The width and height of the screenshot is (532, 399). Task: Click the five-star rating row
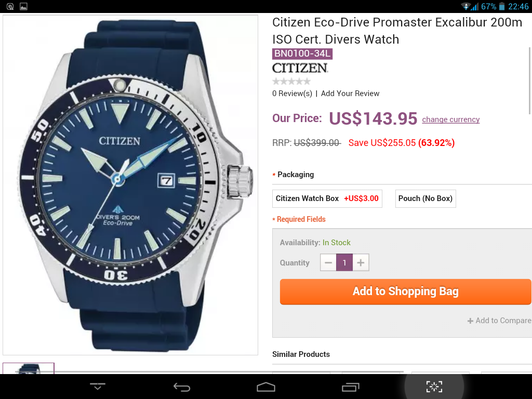tap(291, 82)
